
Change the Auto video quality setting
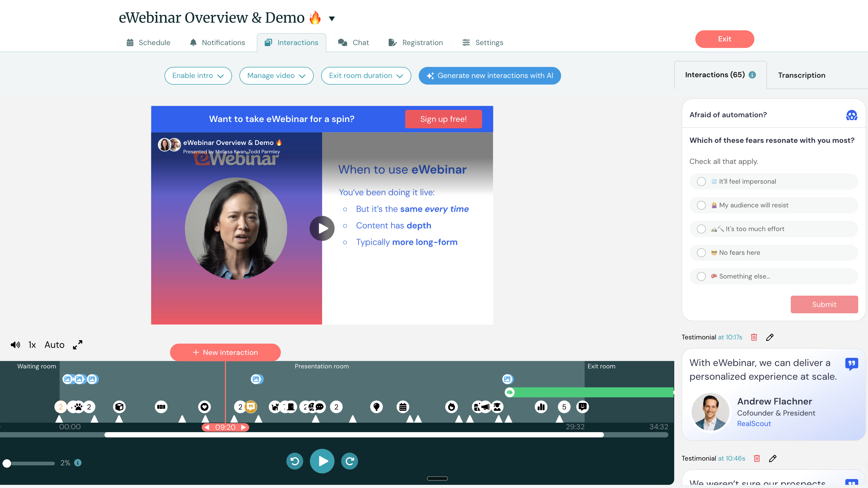(55, 345)
